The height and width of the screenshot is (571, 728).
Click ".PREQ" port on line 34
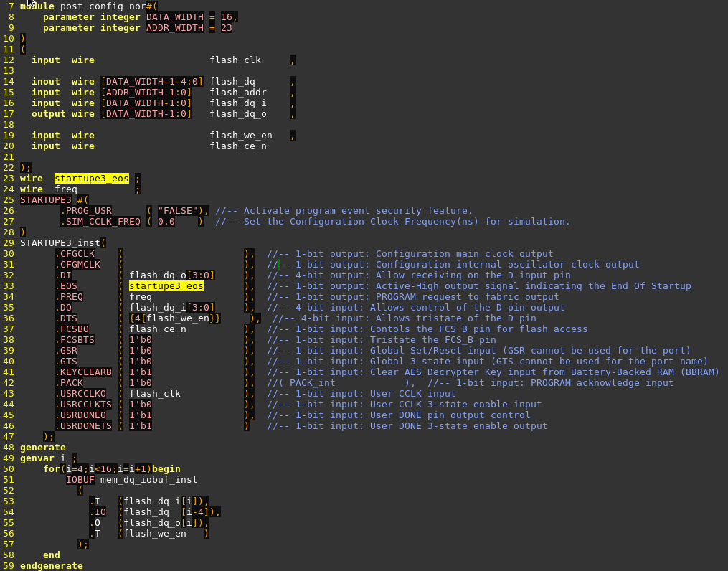[x=69, y=297]
